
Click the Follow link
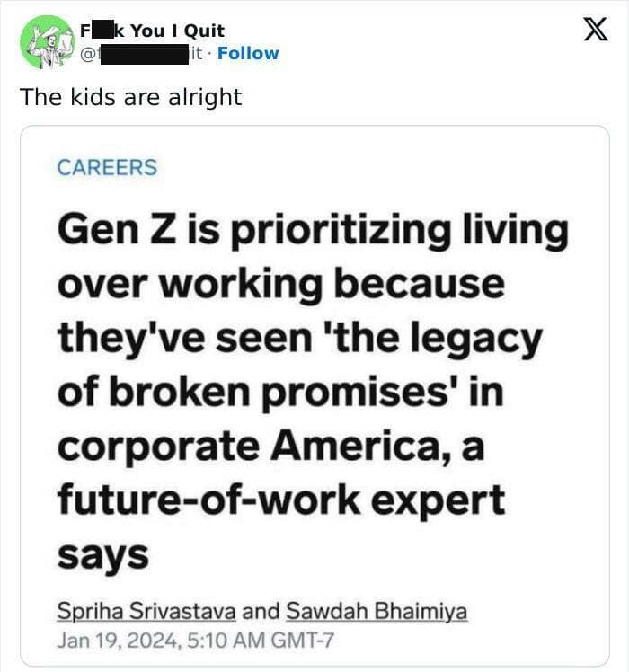[249, 53]
